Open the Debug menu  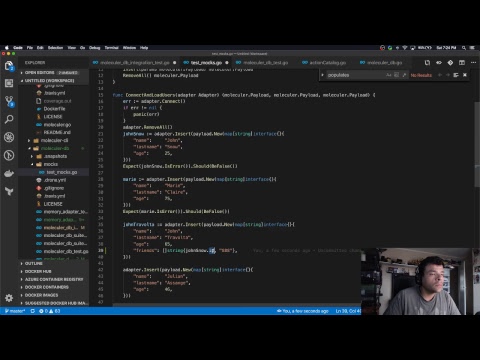95,48
